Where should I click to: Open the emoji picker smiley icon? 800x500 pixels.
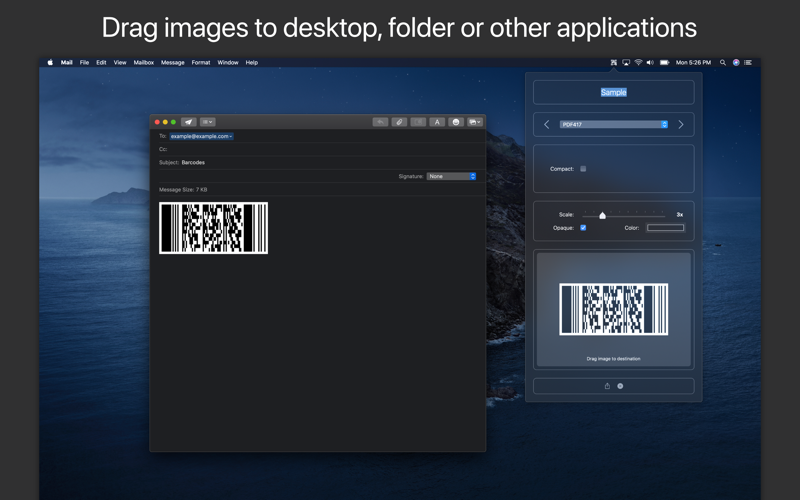click(x=456, y=122)
